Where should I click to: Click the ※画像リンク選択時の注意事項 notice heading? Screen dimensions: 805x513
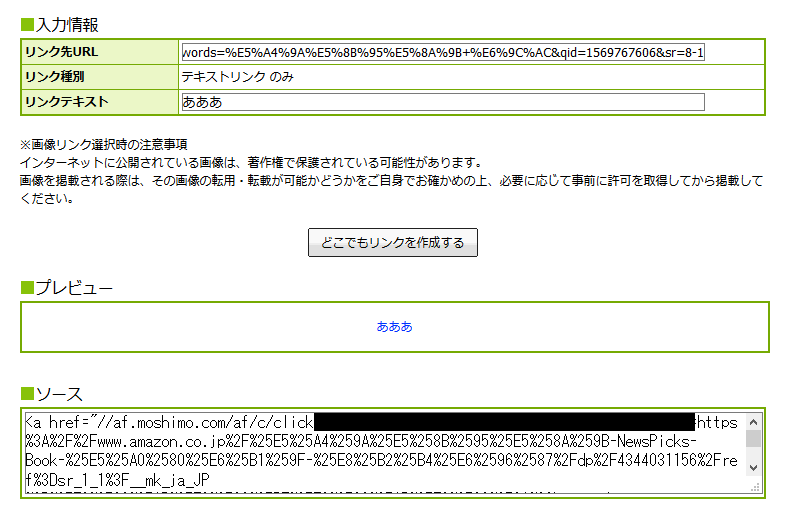pyautogui.click(x=104, y=145)
